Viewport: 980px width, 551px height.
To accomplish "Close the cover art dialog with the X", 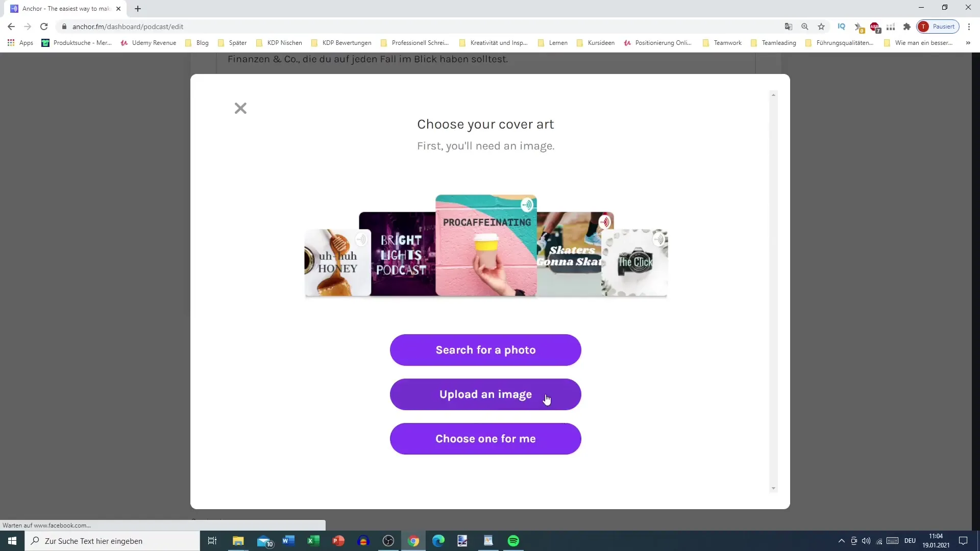I will click(x=240, y=108).
